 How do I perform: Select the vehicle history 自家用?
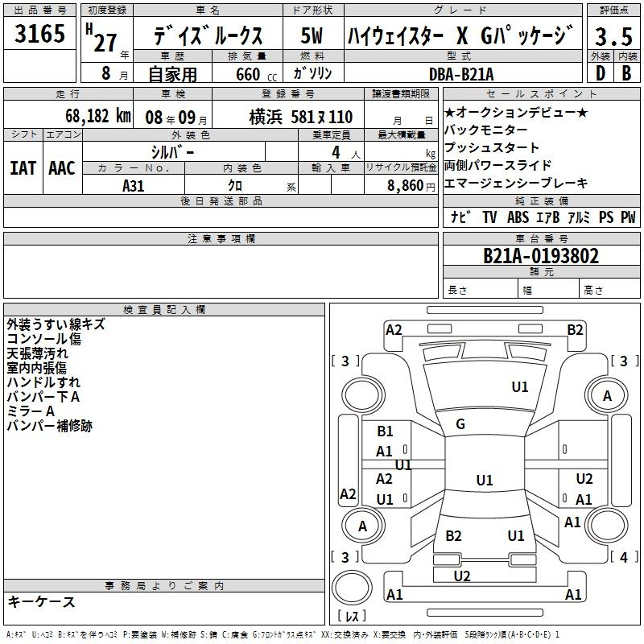pos(172,74)
